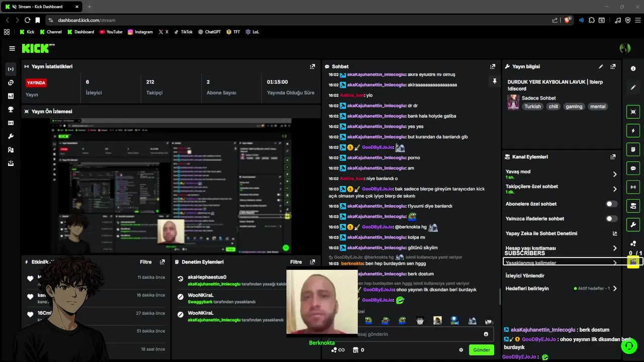The image size is (644, 362).
Task: Pop out the Denetim Eylemleri panel
Action: 312,262
